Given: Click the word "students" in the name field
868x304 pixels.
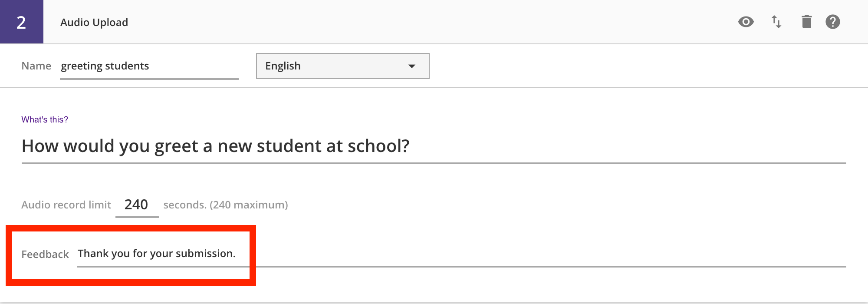Looking at the screenshot, I should coord(127,66).
